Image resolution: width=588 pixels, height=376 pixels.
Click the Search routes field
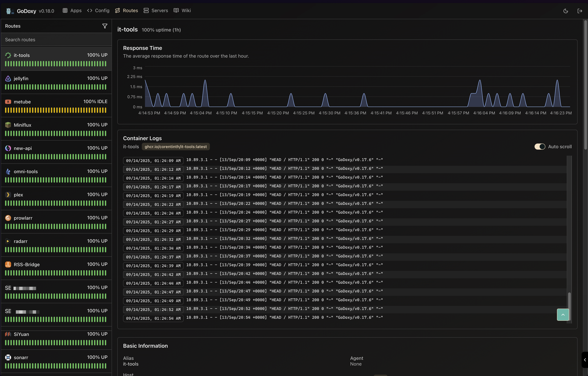click(x=56, y=40)
